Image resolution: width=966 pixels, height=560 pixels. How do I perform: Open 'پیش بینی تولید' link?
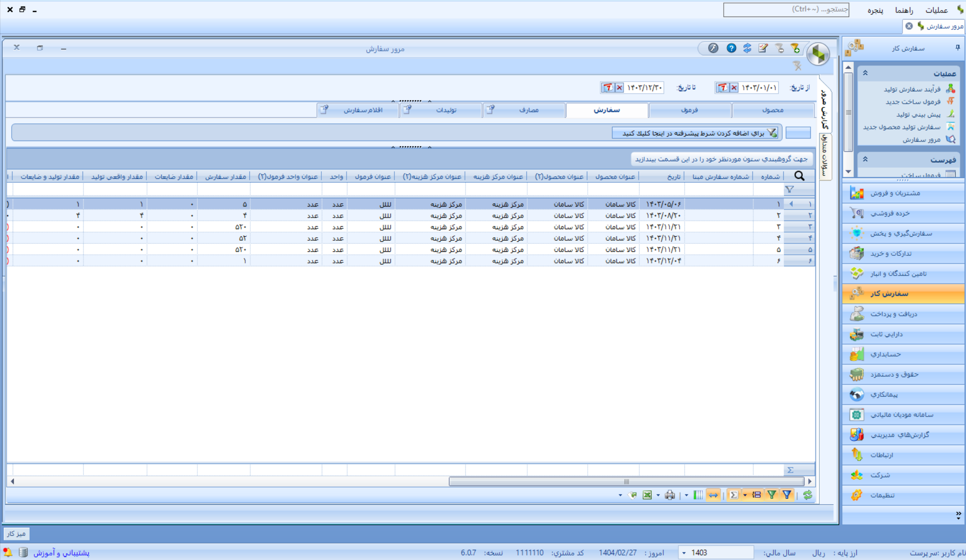point(918,114)
